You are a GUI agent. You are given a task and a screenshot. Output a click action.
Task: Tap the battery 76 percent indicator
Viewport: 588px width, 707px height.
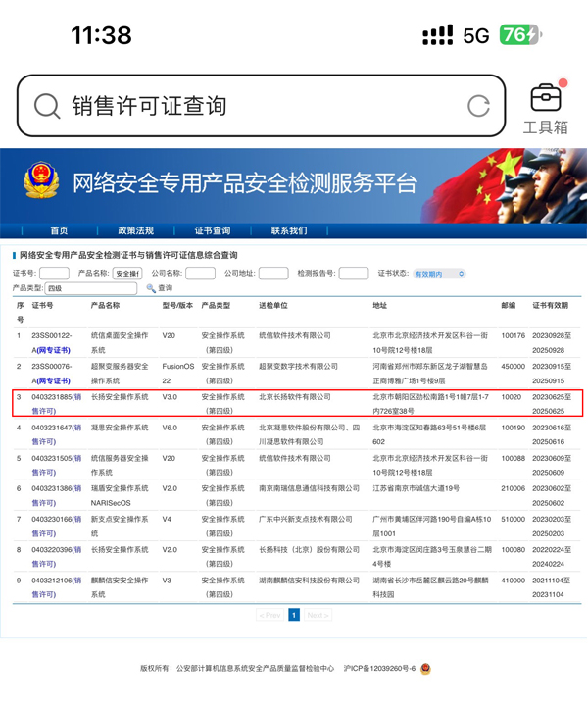(x=520, y=34)
